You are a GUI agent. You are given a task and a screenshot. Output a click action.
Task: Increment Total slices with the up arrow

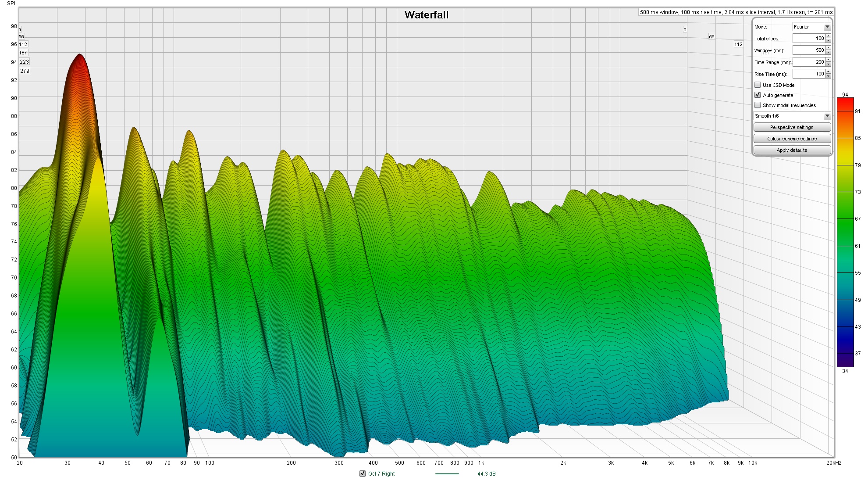(x=828, y=36)
